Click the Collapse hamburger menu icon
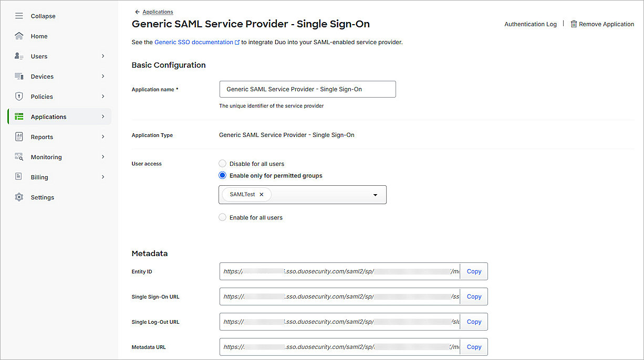This screenshot has height=360, width=644. tap(19, 16)
